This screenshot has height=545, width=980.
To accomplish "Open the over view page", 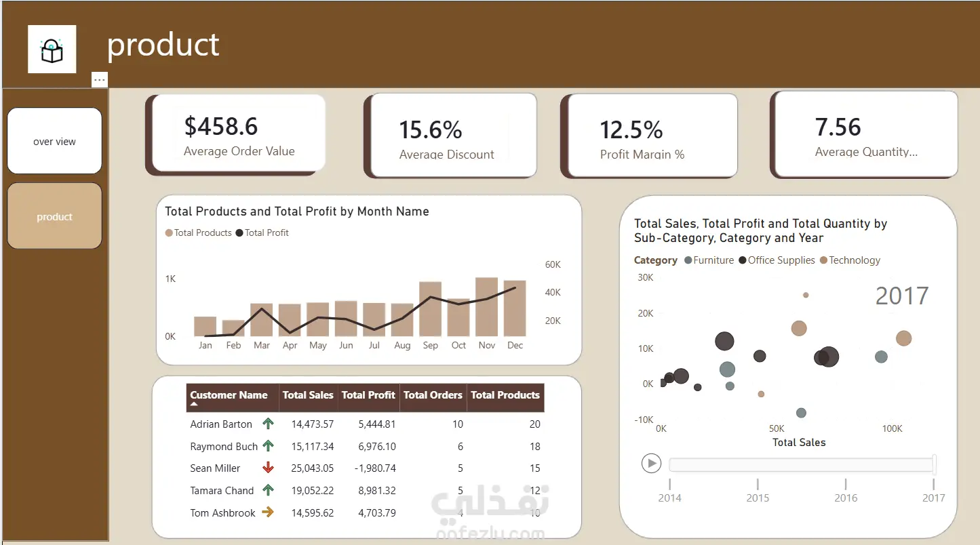I will pyautogui.click(x=54, y=141).
